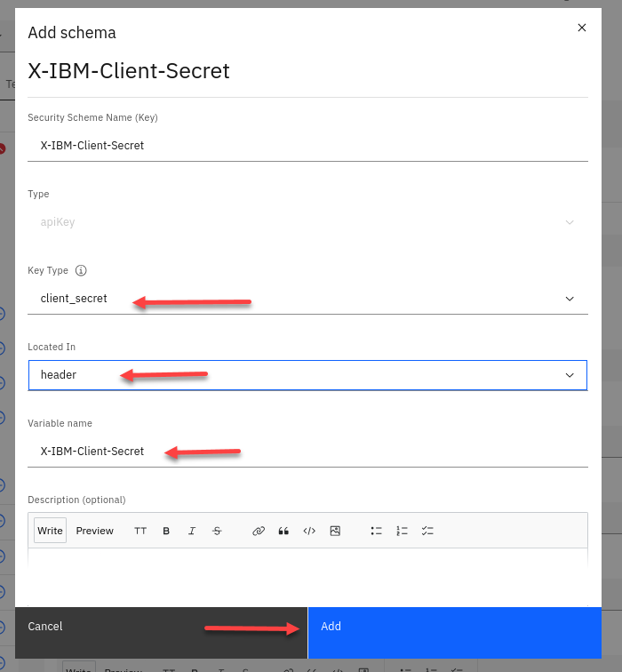
Task: Apply italic formatting in description
Action: [x=191, y=531]
